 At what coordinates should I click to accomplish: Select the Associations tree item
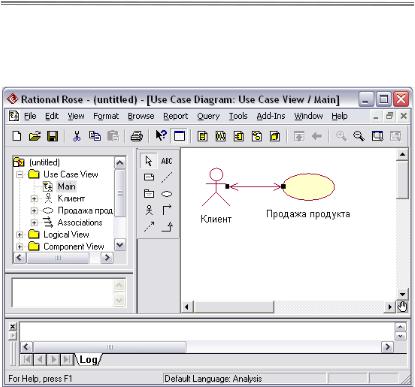(x=80, y=223)
